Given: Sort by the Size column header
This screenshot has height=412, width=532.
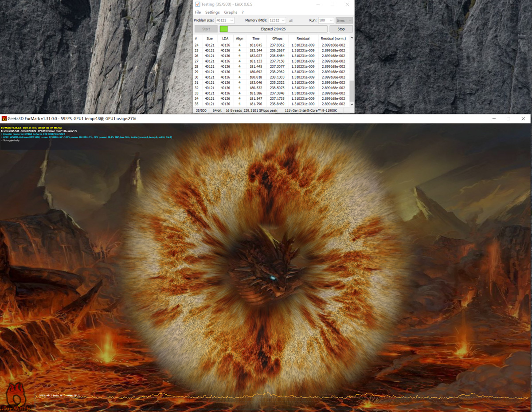Looking at the screenshot, I should tap(209, 39).
